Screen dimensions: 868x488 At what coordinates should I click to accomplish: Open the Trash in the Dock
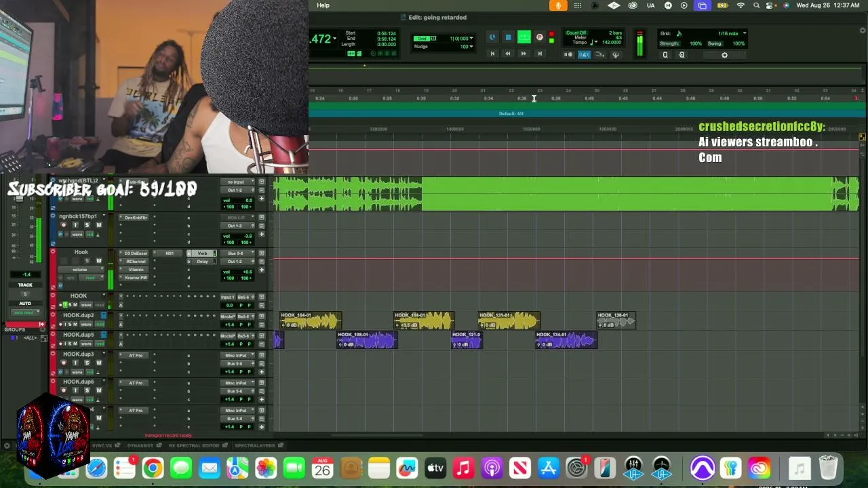coord(828,468)
